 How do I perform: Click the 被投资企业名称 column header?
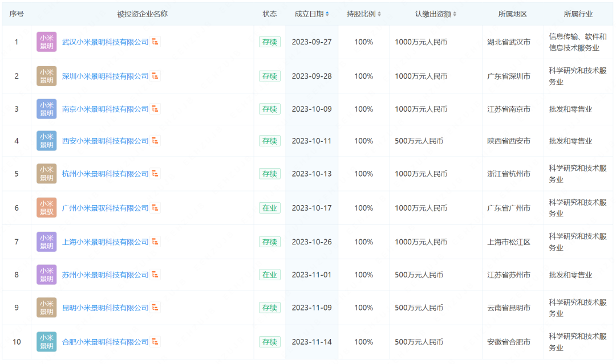coord(142,14)
